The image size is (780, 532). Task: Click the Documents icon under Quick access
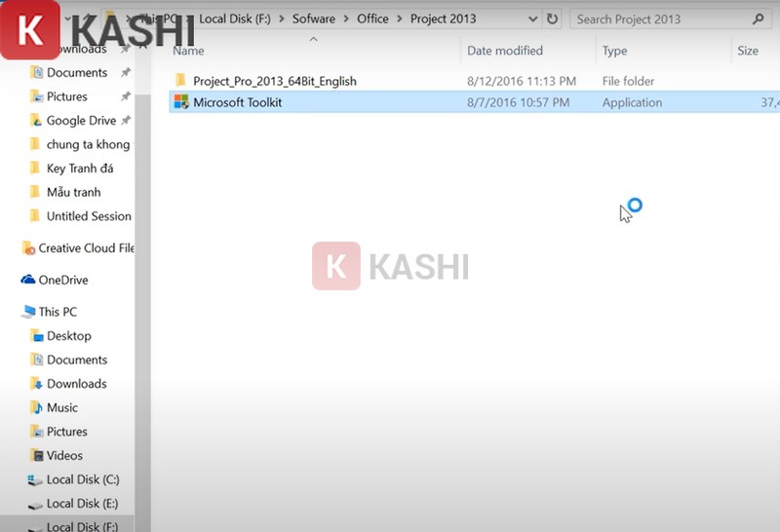click(36, 73)
